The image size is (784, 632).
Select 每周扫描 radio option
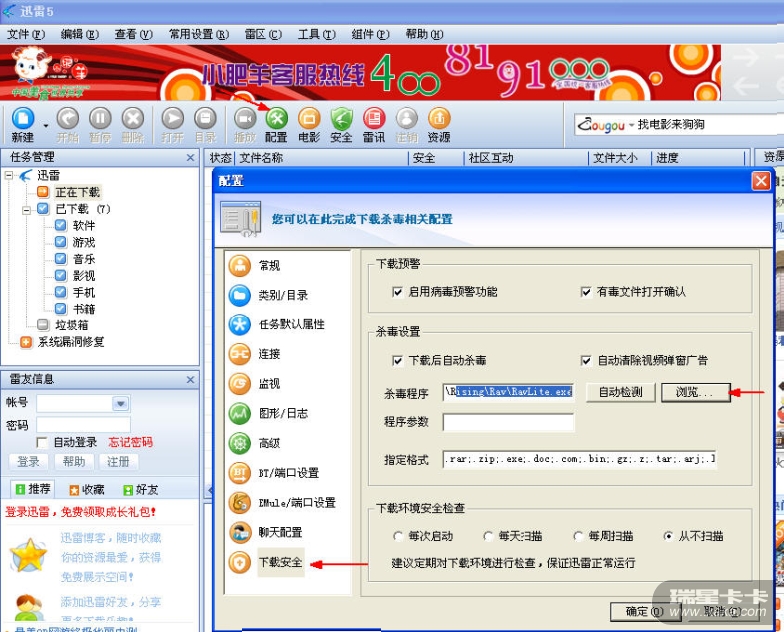click(x=578, y=536)
